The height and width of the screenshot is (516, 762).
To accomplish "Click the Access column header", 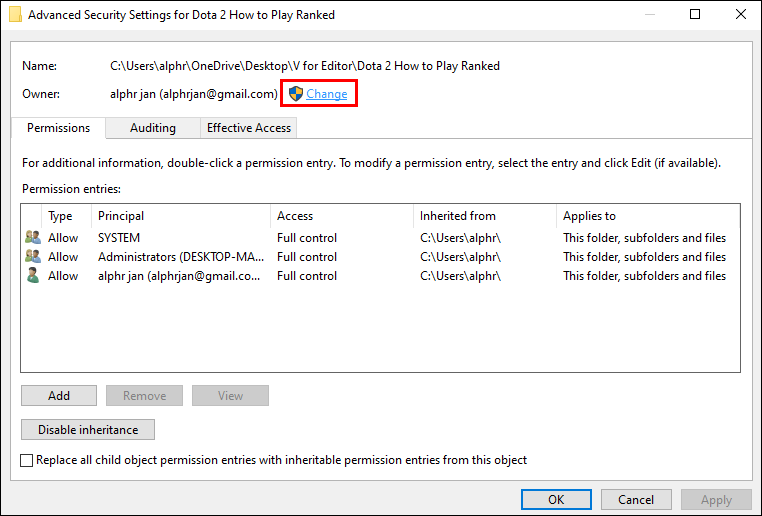I will (295, 216).
